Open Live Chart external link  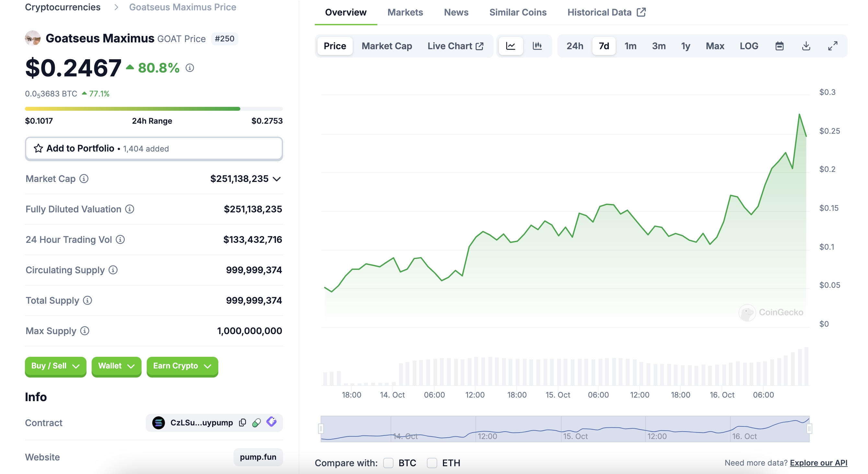pos(455,46)
